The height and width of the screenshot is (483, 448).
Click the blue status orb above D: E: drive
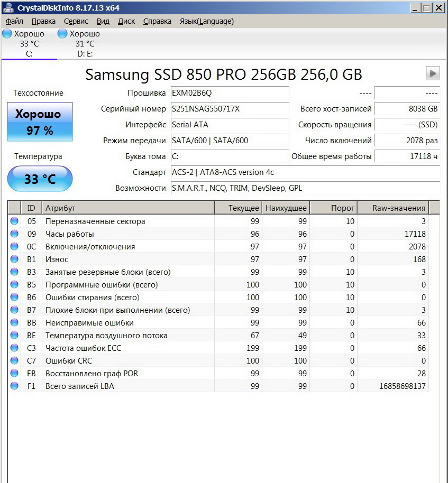[62, 33]
